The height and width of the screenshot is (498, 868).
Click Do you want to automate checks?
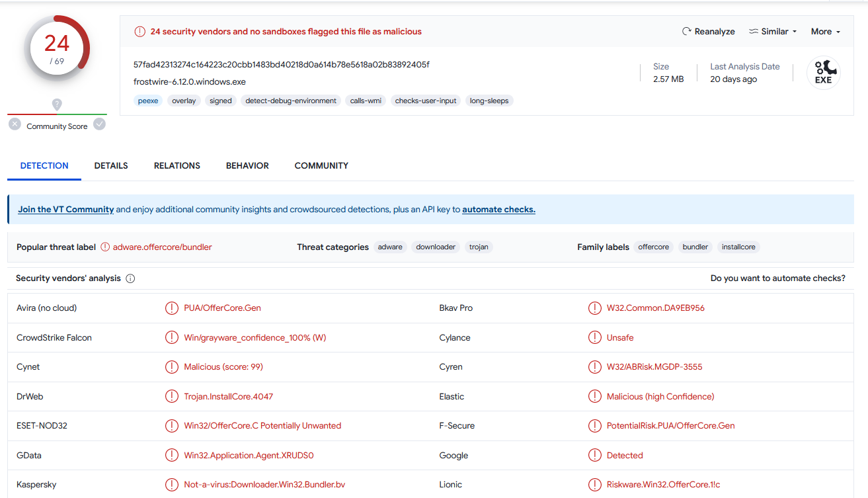click(x=778, y=278)
